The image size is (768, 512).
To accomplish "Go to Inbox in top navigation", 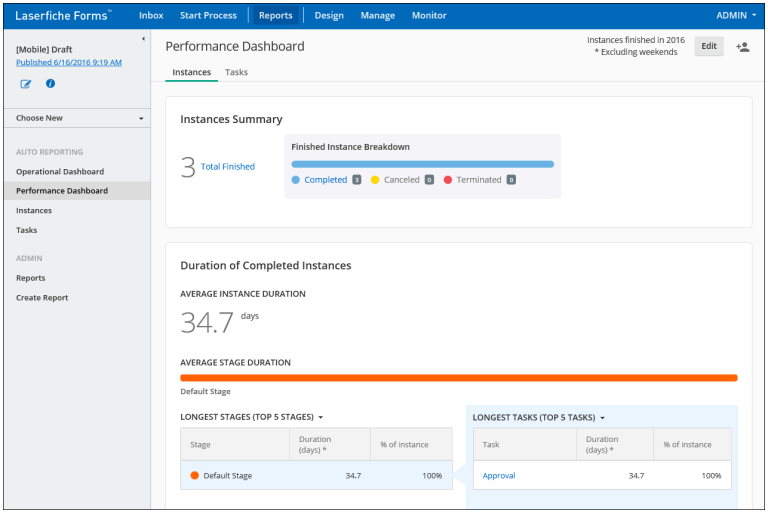I will [x=151, y=16].
